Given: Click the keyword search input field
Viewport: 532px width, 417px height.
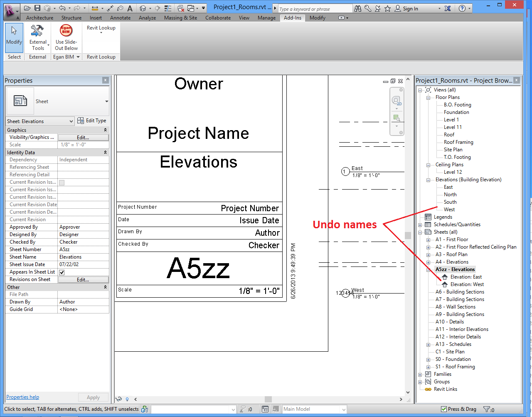Looking at the screenshot, I should 315,9.
